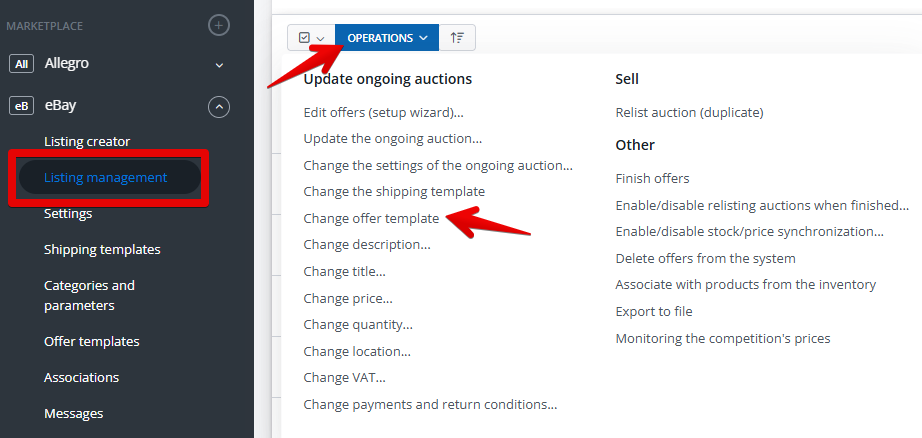The width and height of the screenshot is (922, 438).
Task: Click the eBay 'eB' badge icon
Action: pyautogui.click(x=21, y=105)
